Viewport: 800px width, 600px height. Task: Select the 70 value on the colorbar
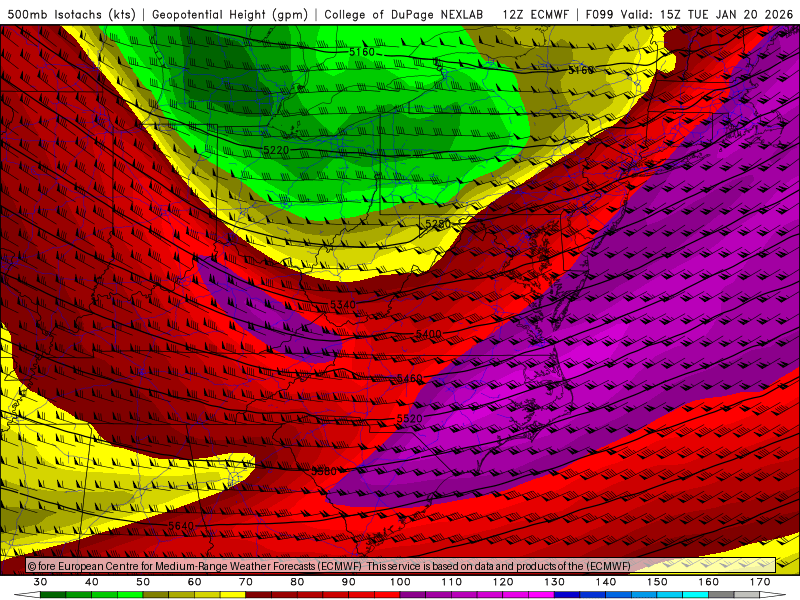pos(246,582)
